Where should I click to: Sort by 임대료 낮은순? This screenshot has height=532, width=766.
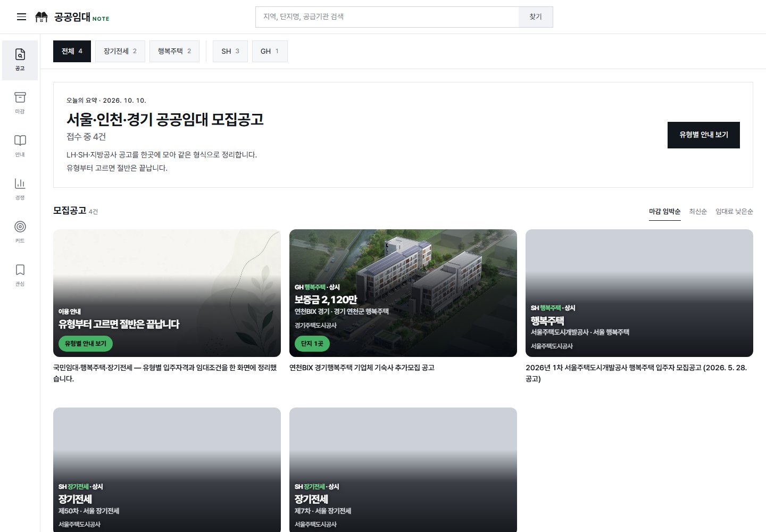click(x=734, y=212)
